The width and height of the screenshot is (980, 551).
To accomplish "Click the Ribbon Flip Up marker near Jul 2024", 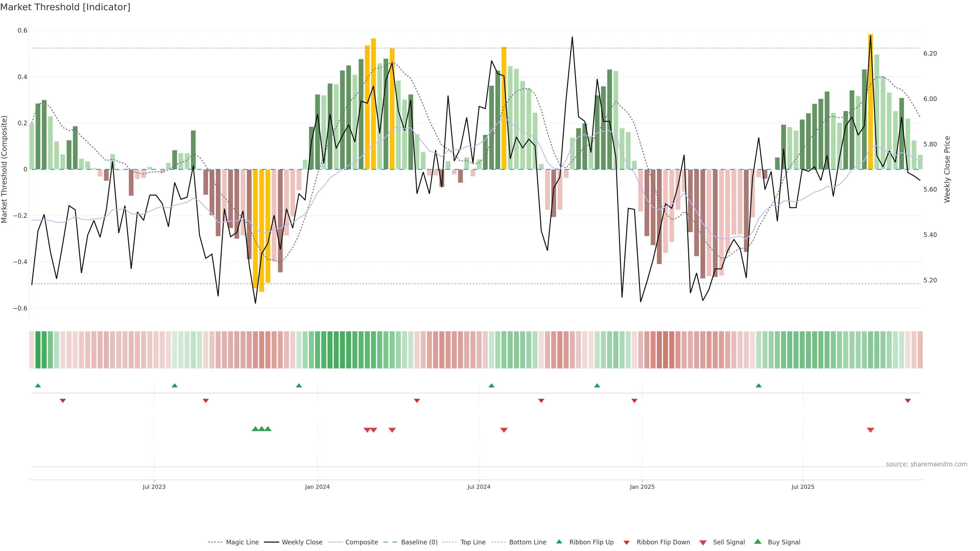I will pyautogui.click(x=492, y=386).
